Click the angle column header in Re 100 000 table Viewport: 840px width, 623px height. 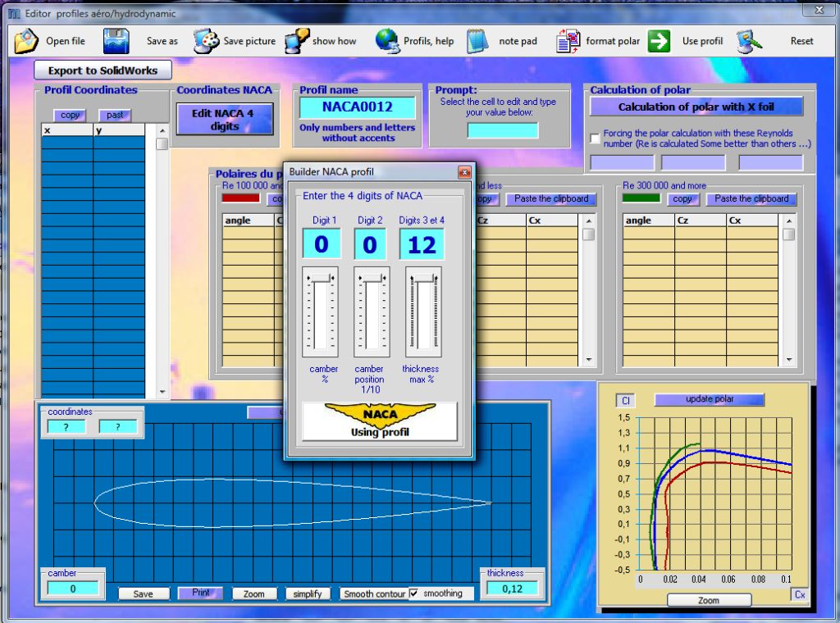[x=248, y=221]
